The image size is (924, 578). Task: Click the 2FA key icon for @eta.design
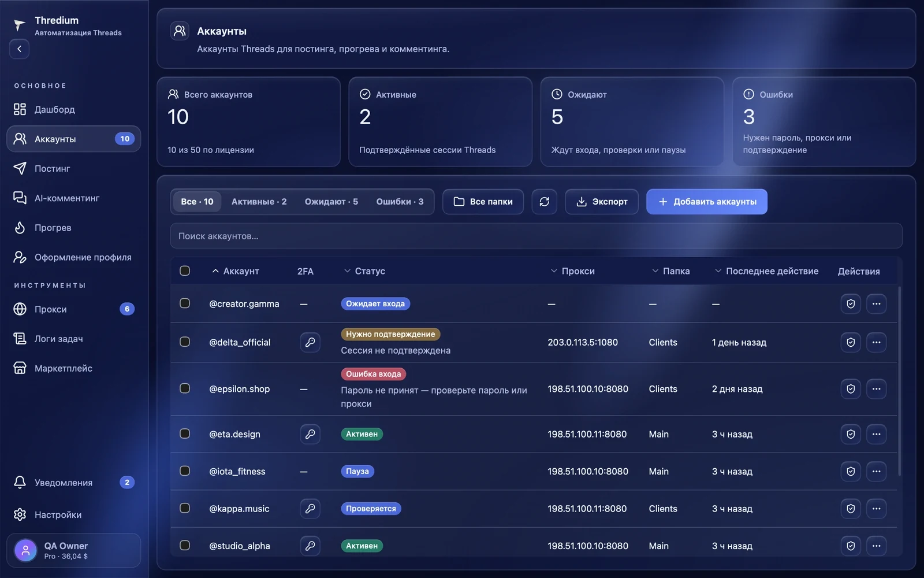[310, 434]
